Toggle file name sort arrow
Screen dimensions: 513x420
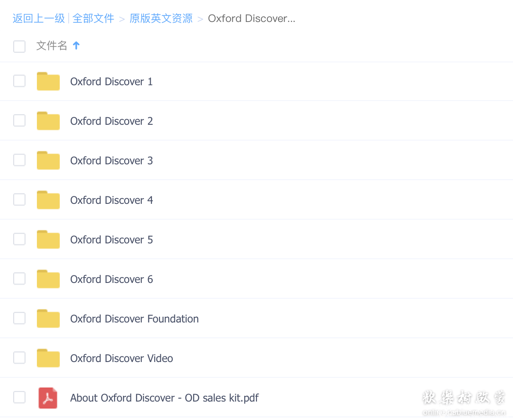coord(76,45)
